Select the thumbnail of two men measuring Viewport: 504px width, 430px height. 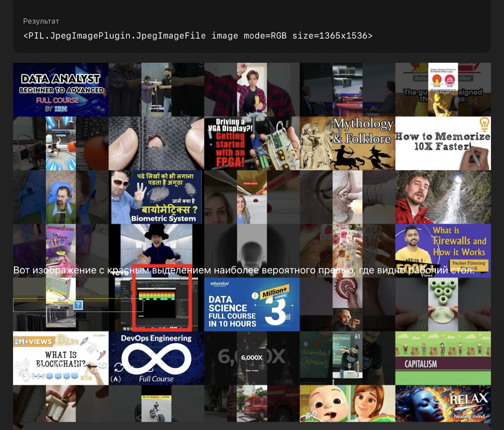[x=156, y=89]
